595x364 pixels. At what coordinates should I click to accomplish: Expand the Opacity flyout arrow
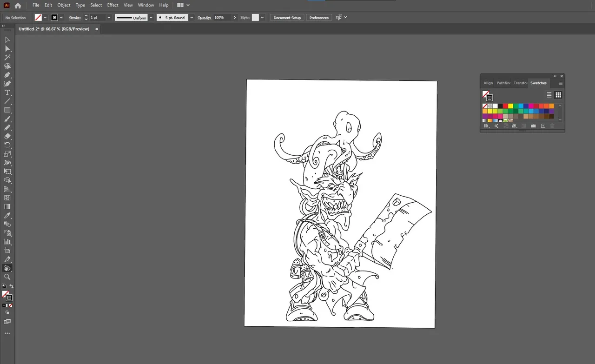[235, 18]
